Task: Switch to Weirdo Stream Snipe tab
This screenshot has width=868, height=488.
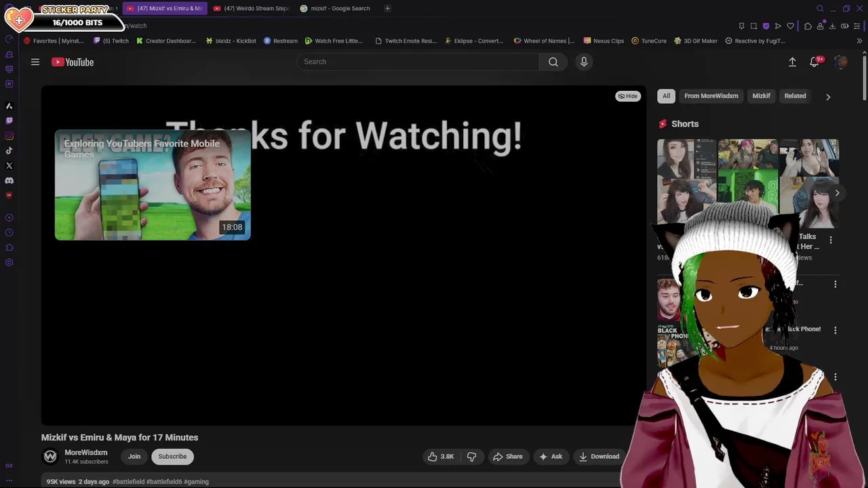Action: (251, 8)
